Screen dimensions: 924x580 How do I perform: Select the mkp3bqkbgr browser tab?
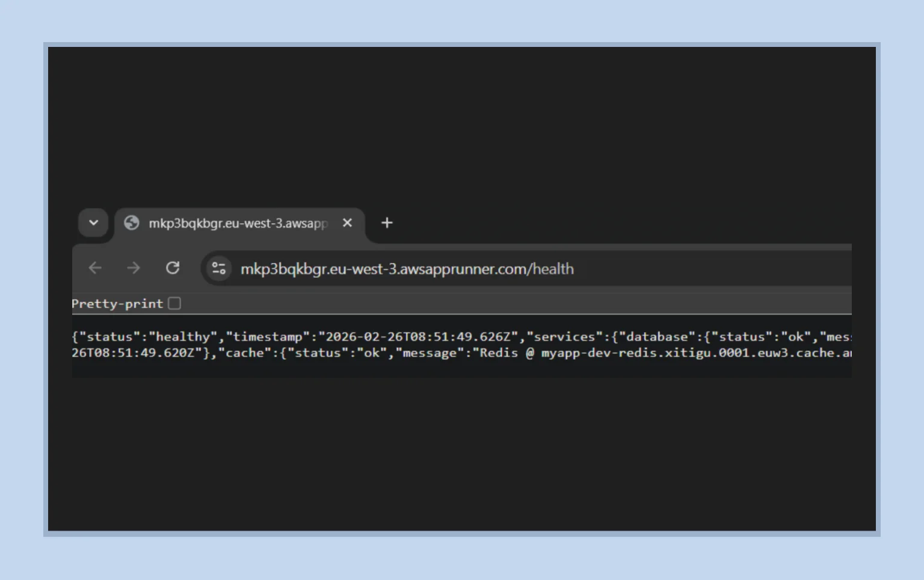click(x=235, y=223)
